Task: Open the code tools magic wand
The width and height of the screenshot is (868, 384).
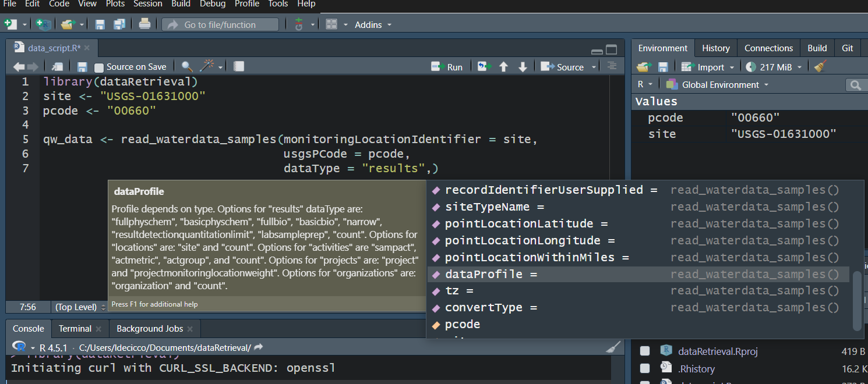Action: [x=207, y=67]
